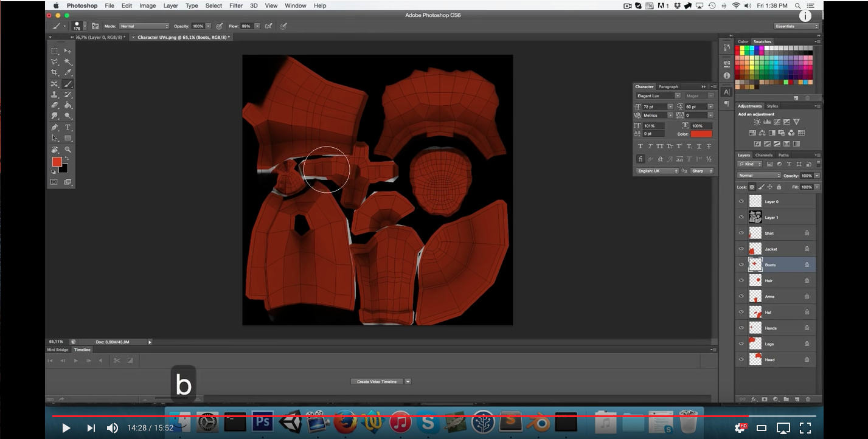
Task: Select the Clone Stamp tool
Action: click(55, 95)
